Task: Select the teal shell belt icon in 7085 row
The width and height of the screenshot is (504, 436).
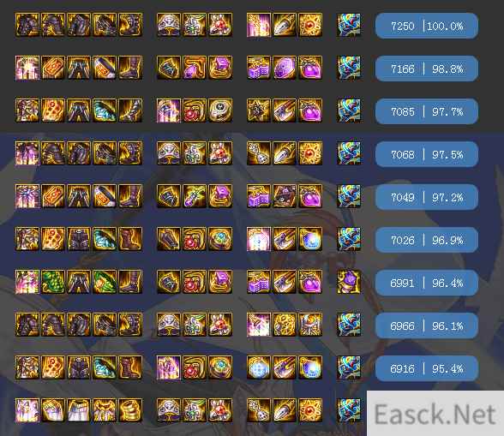Action: point(105,110)
